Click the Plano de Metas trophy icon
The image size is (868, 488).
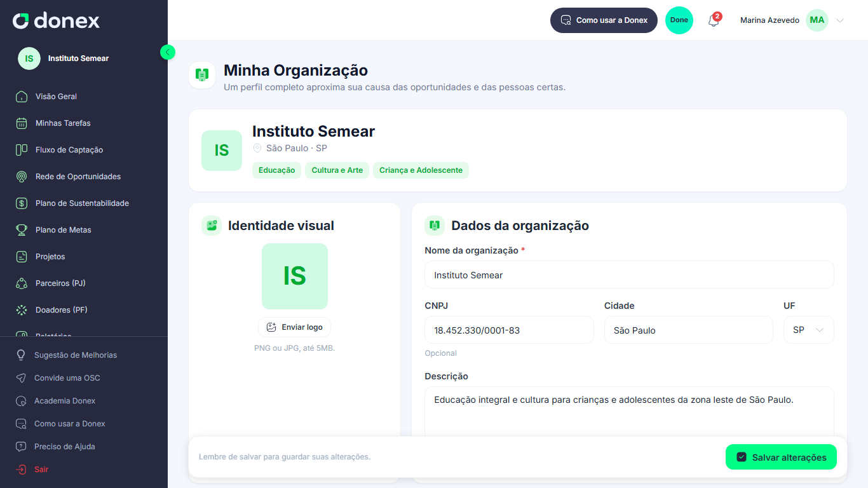click(22, 230)
